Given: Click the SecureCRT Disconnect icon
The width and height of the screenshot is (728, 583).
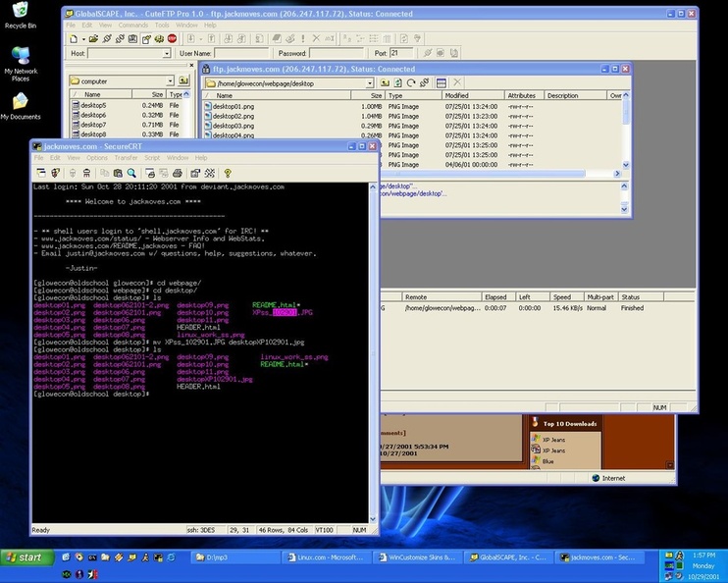Looking at the screenshot, I should coord(86,174).
